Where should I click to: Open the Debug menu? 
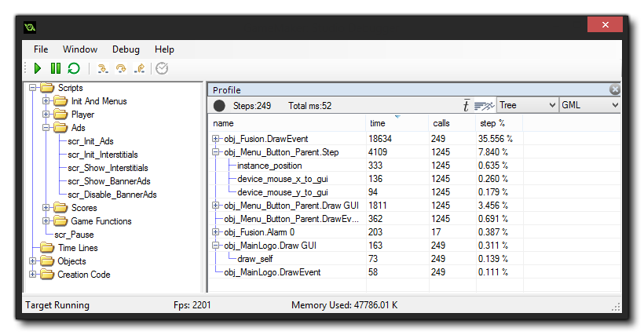pos(126,49)
